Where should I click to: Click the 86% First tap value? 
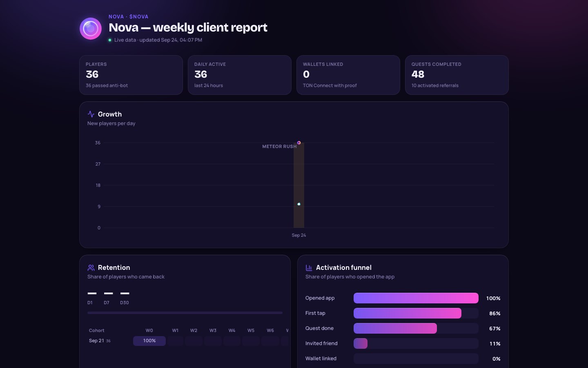click(x=495, y=314)
